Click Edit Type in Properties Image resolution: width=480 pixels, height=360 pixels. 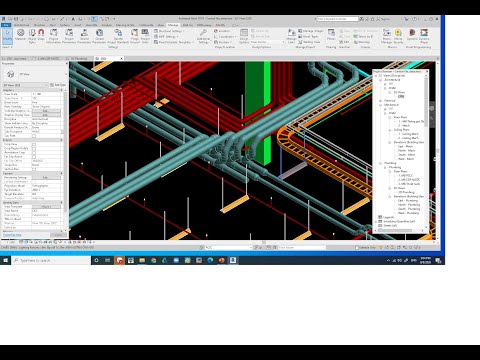pyautogui.click(x=58, y=85)
